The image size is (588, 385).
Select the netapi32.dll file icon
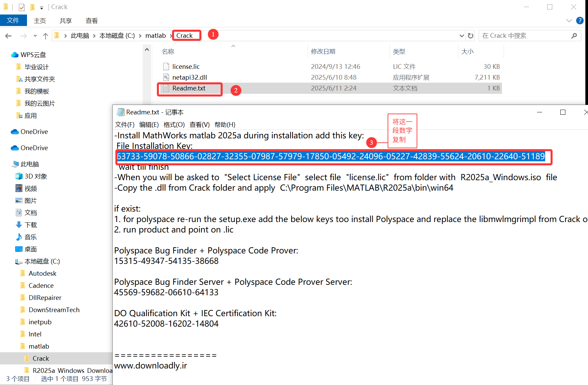click(x=166, y=77)
